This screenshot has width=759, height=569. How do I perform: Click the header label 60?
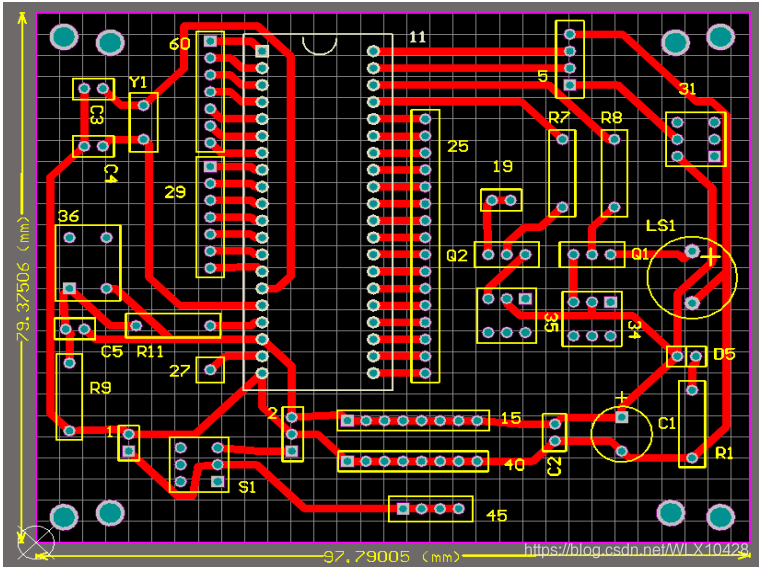click(x=180, y=44)
